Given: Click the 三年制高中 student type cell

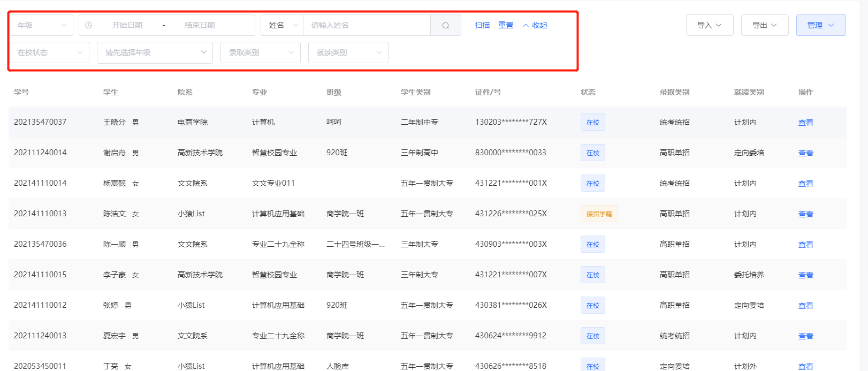Looking at the screenshot, I should tap(420, 153).
